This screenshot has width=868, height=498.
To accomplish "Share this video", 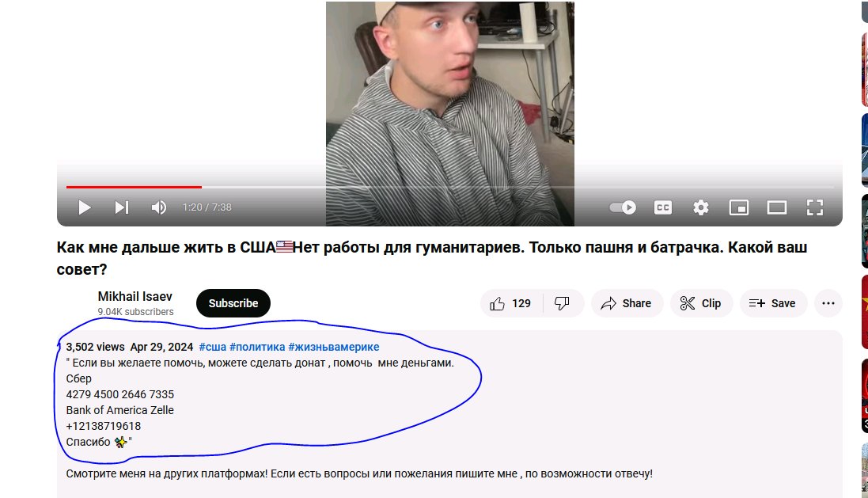I will pos(627,303).
